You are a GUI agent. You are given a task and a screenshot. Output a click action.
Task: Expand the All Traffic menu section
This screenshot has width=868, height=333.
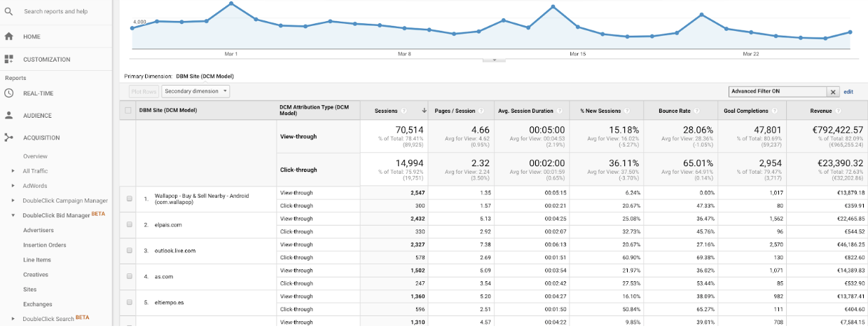pyautogui.click(x=13, y=171)
